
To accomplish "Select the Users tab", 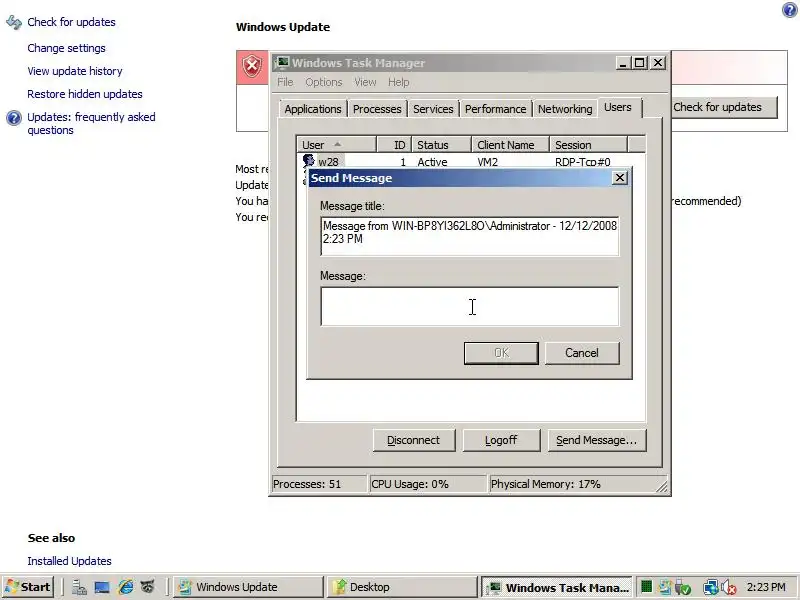I will pyautogui.click(x=618, y=107).
